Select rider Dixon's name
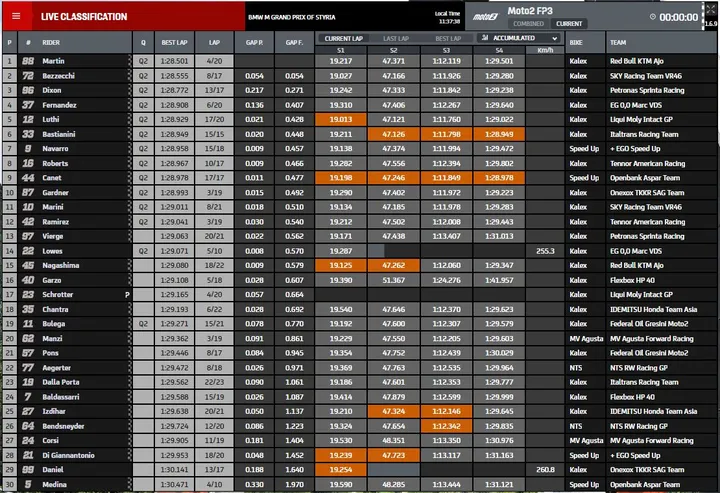 [x=52, y=90]
